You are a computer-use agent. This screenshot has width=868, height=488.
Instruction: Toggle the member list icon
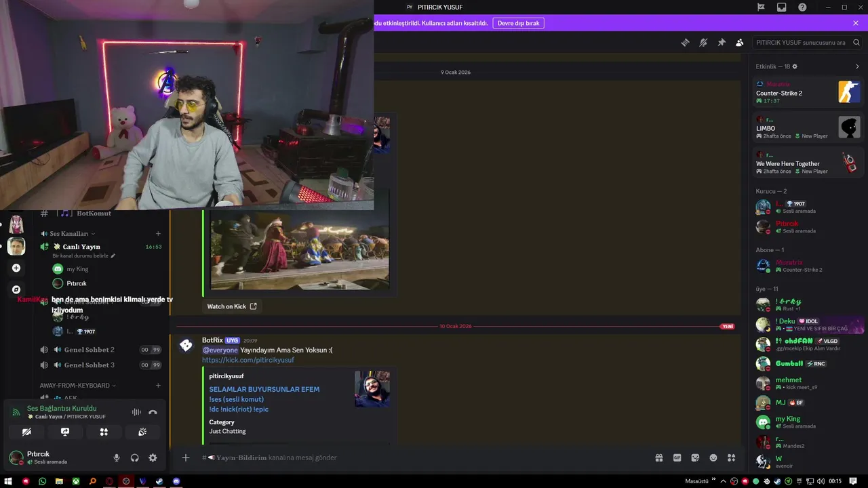click(740, 42)
